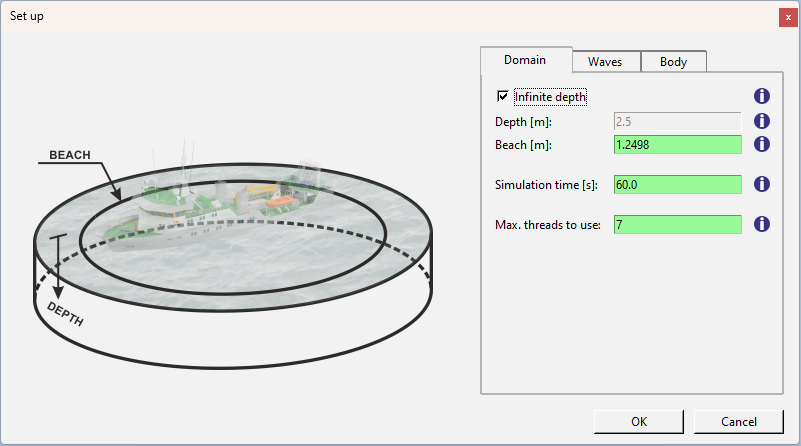The width and height of the screenshot is (801, 446).
Task: Click the 'Infinite depth' label text
Action: pos(550,97)
